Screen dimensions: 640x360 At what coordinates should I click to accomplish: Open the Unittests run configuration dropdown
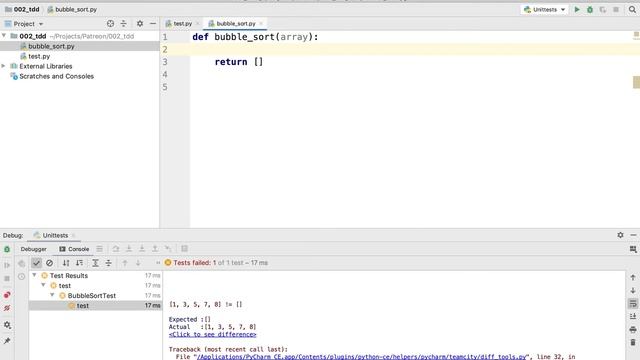(x=544, y=9)
